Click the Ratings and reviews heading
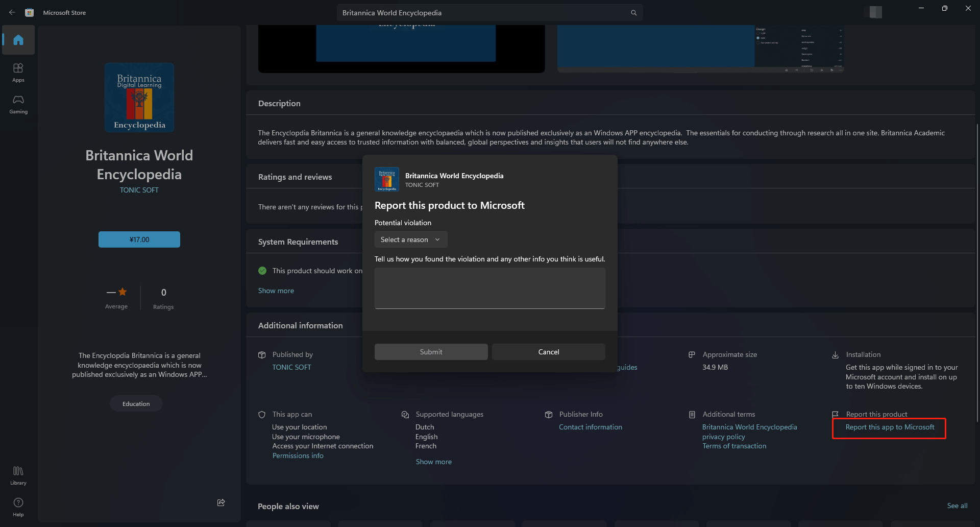980x527 pixels. pyautogui.click(x=295, y=177)
